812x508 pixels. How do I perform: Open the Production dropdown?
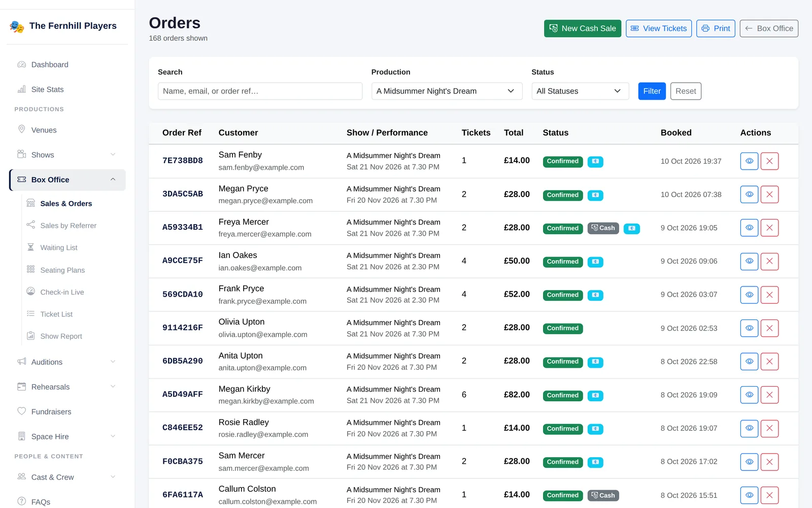tap(447, 91)
